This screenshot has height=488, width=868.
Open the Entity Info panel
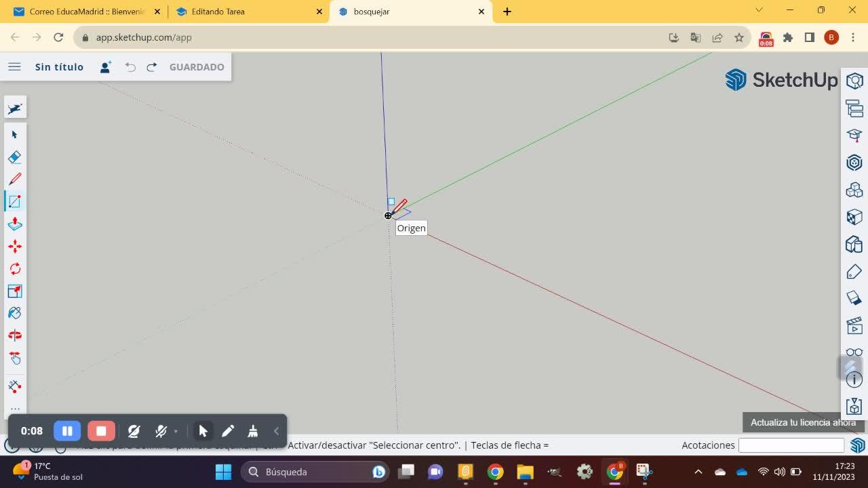pos(854,81)
